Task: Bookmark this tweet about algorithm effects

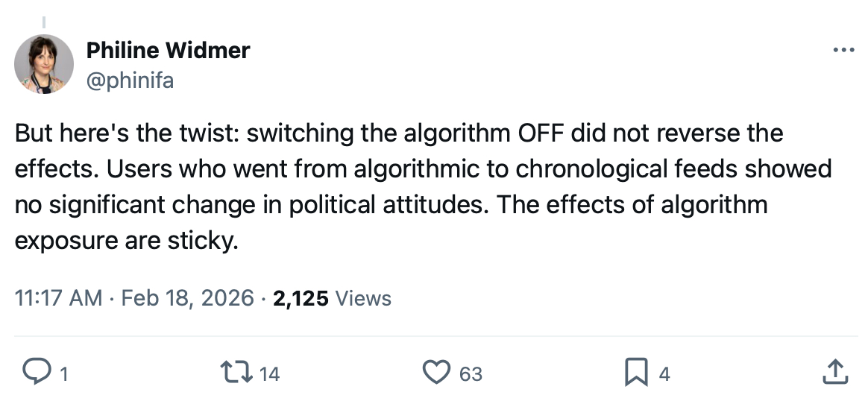Action: pos(637,372)
